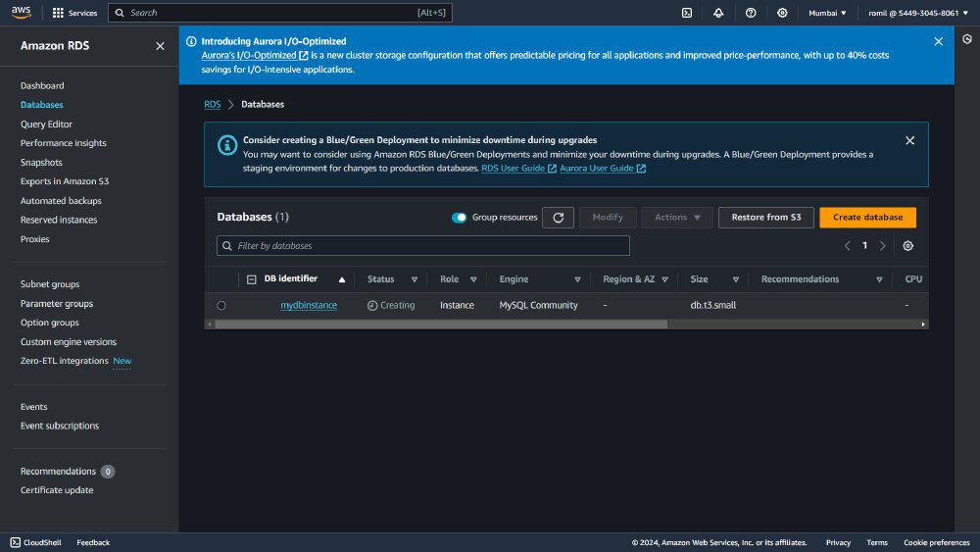
Task: Open the RDS User Guide link
Action: (x=518, y=169)
